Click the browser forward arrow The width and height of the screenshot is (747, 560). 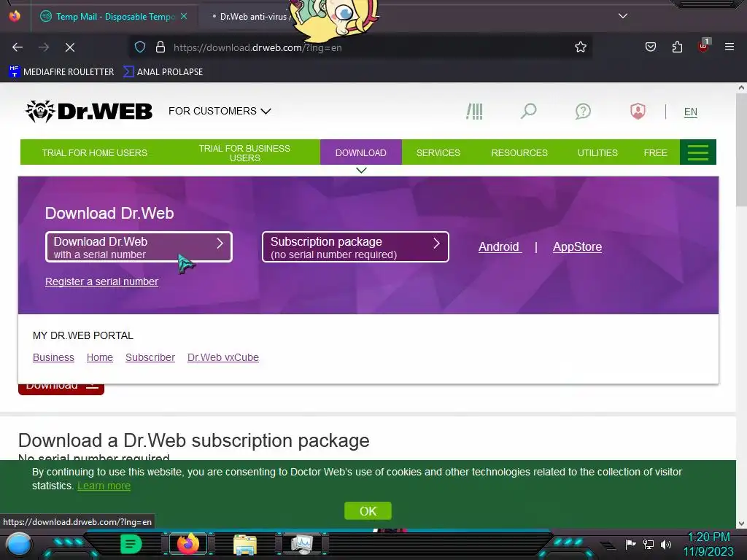pyautogui.click(x=43, y=47)
